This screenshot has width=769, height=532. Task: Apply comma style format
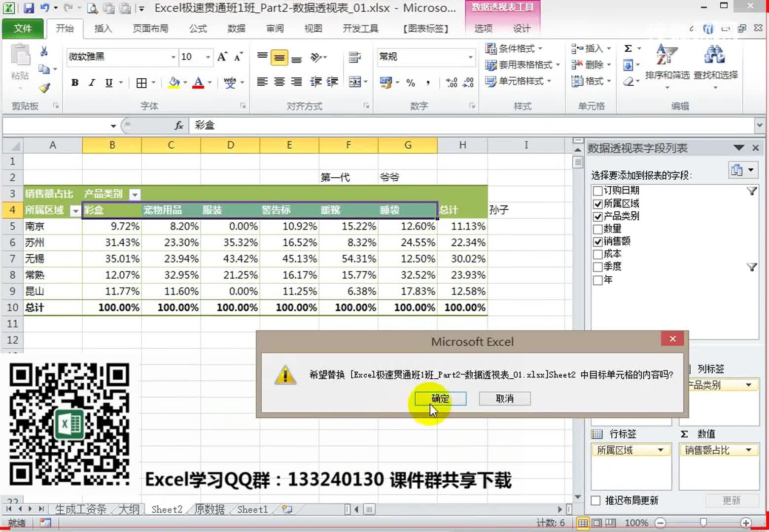[x=428, y=83]
